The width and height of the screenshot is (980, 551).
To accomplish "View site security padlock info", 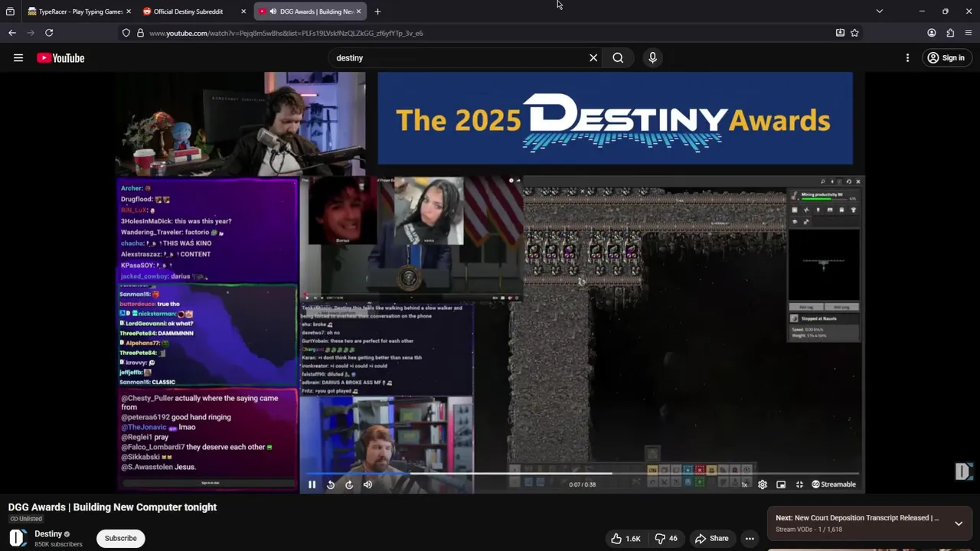I will pyautogui.click(x=140, y=33).
